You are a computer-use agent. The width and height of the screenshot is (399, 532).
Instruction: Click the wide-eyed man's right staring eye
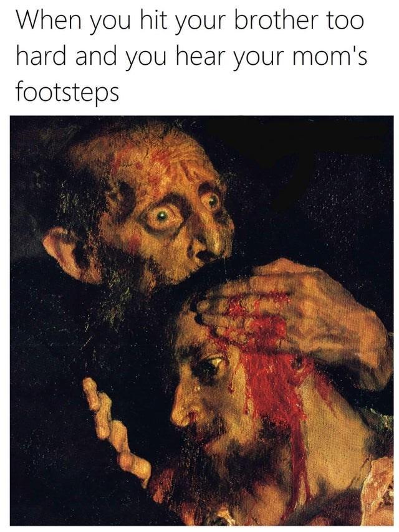pos(212,200)
